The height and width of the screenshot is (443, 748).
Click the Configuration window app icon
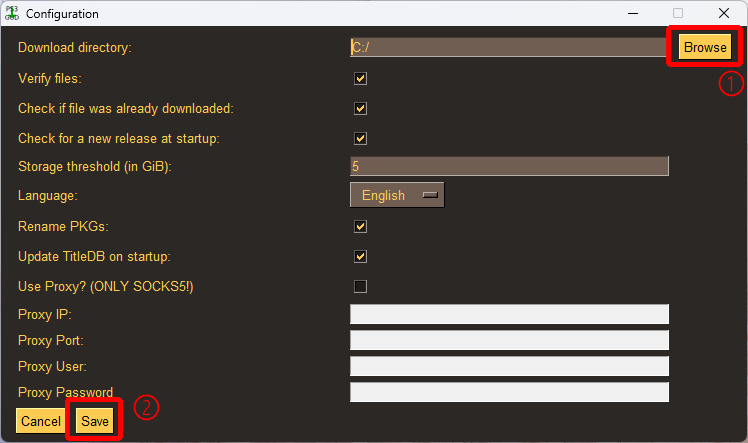point(12,13)
